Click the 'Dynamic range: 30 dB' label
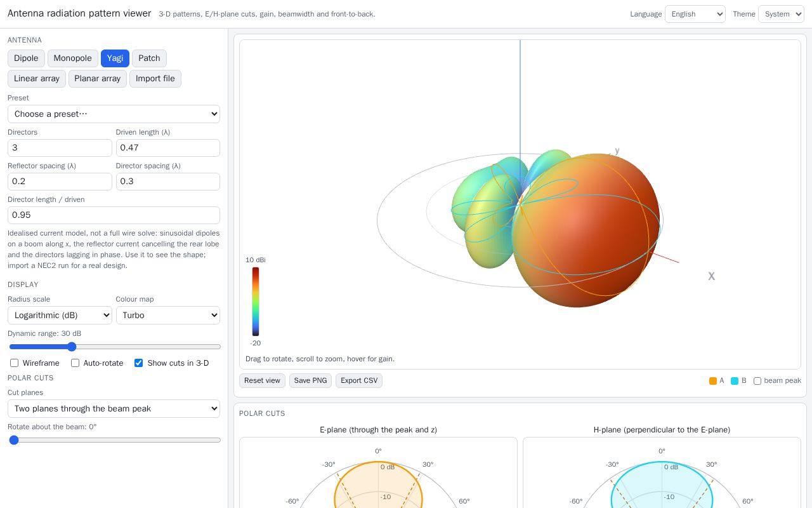This screenshot has width=812, height=508. (x=44, y=333)
